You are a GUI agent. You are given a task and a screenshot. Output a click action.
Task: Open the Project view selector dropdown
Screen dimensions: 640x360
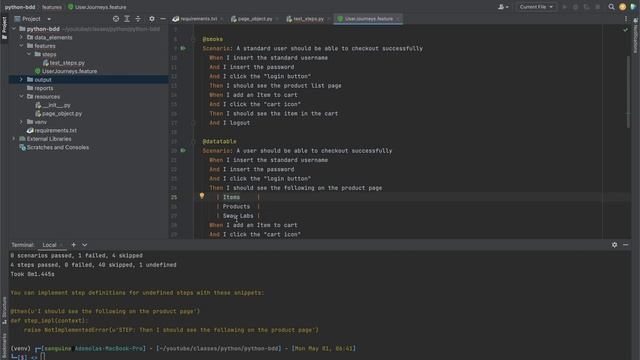[x=33, y=19]
